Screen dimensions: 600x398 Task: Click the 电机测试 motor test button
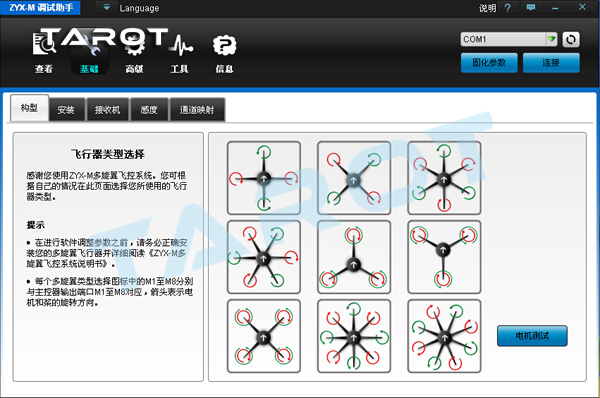point(532,336)
